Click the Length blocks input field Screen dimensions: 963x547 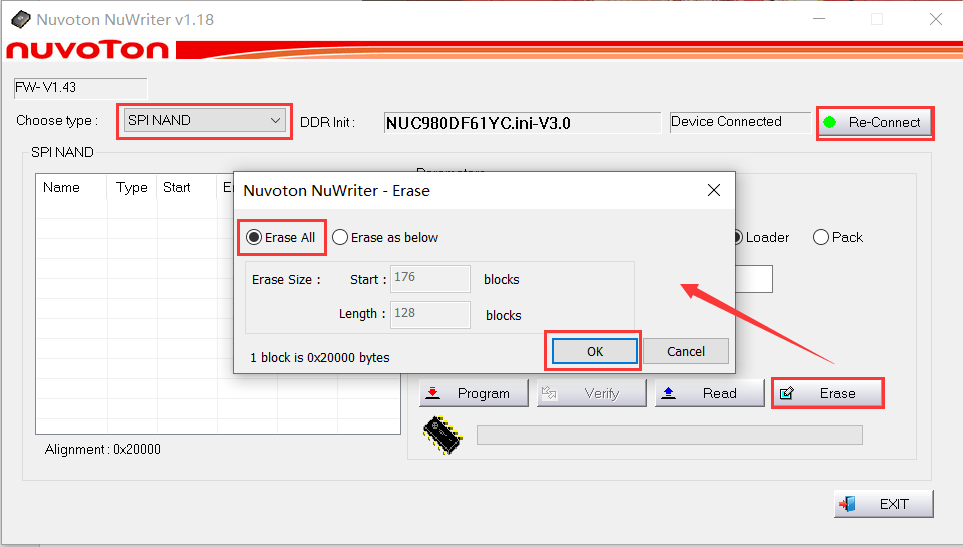pyautogui.click(x=430, y=314)
